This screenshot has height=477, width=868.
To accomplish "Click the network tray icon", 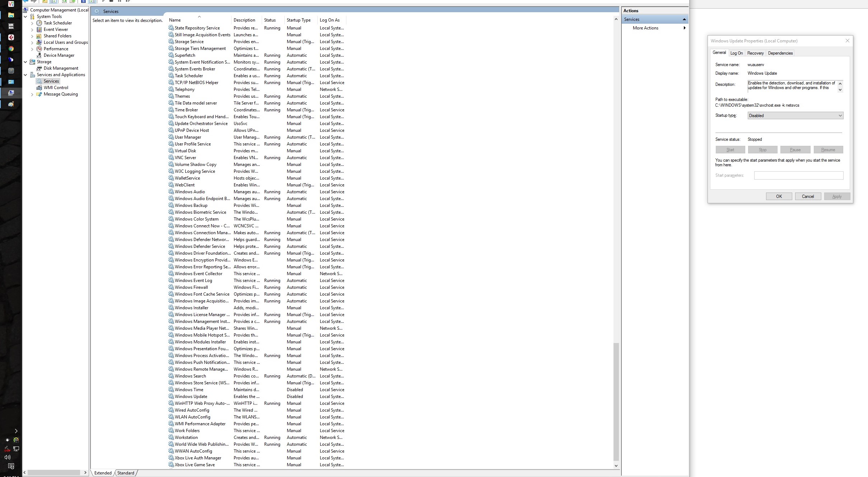I will (x=16, y=449).
